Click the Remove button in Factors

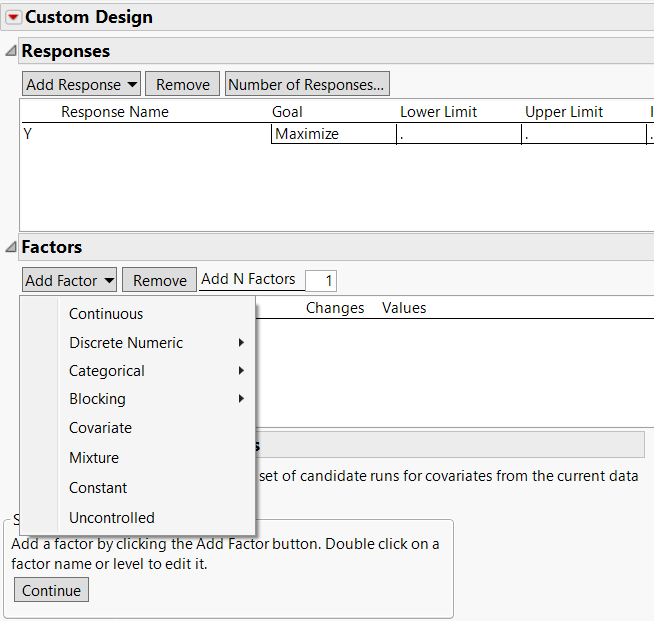point(160,281)
